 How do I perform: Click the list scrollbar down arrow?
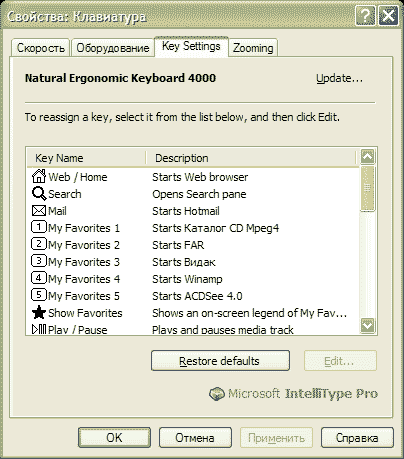click(368, 325)
